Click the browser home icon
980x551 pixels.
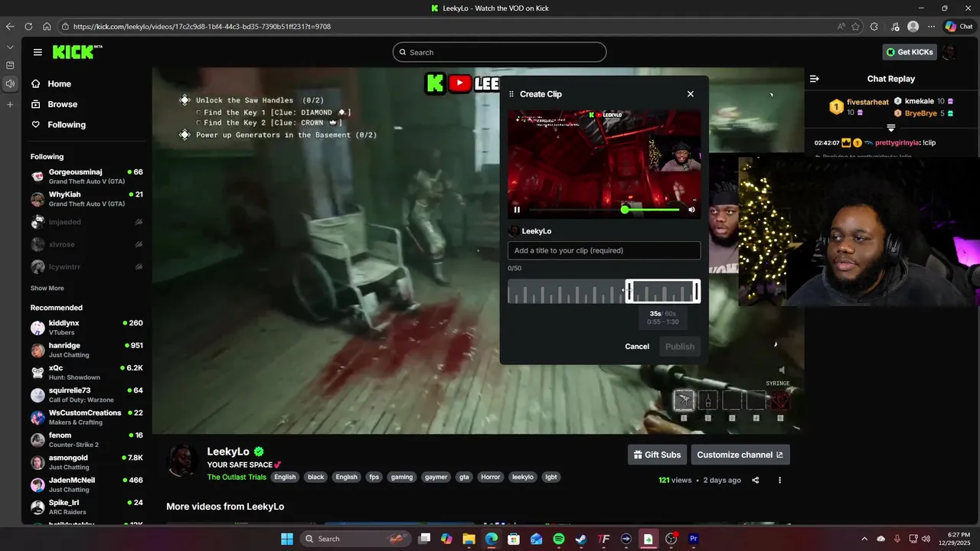(47, 26)
